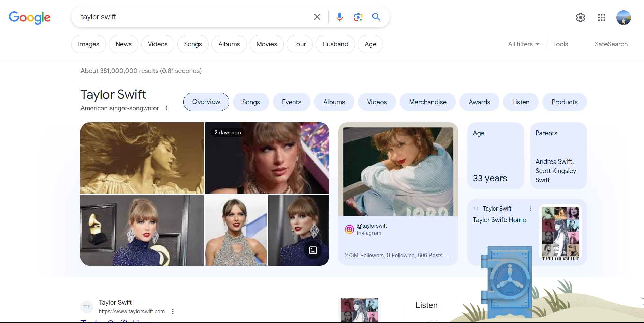
Task: Select the Songs chip under the search bar
Action: pos(193,44)
